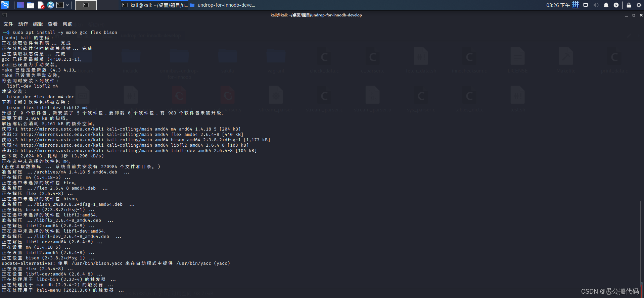Click the 'sudo apt install' command line
644x298 pixels.
65,33
